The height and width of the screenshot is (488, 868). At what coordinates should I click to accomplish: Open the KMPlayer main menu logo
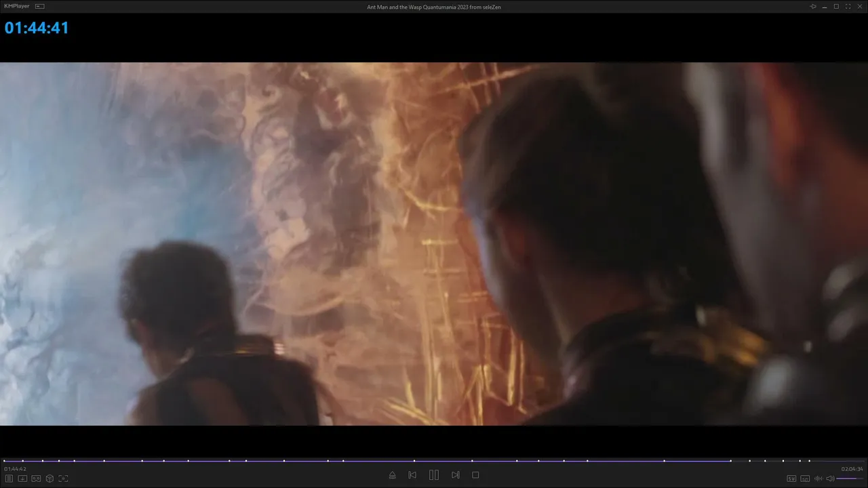click(17, 6)
